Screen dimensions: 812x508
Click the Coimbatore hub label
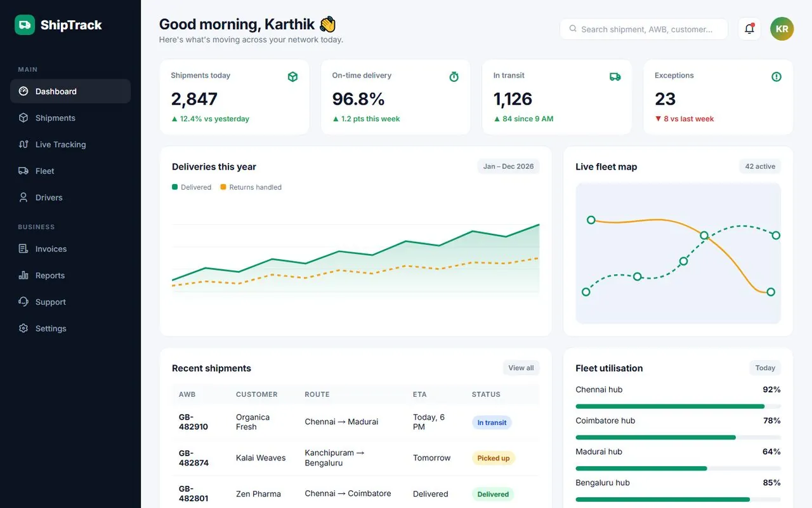(x=605, y=421)
